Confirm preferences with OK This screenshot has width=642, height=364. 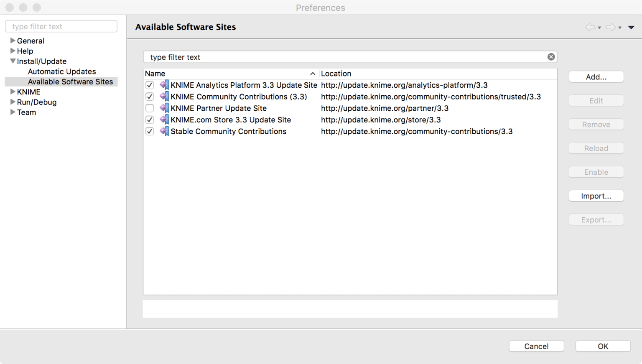tap(603, 346)
